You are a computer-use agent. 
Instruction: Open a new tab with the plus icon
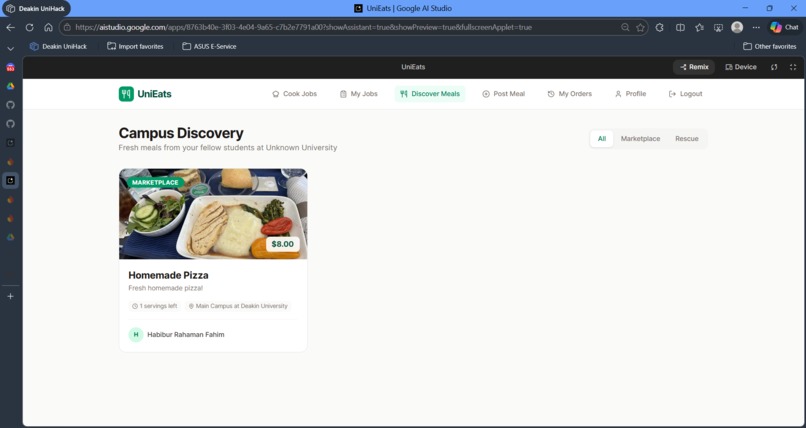(x=10, y=296)
